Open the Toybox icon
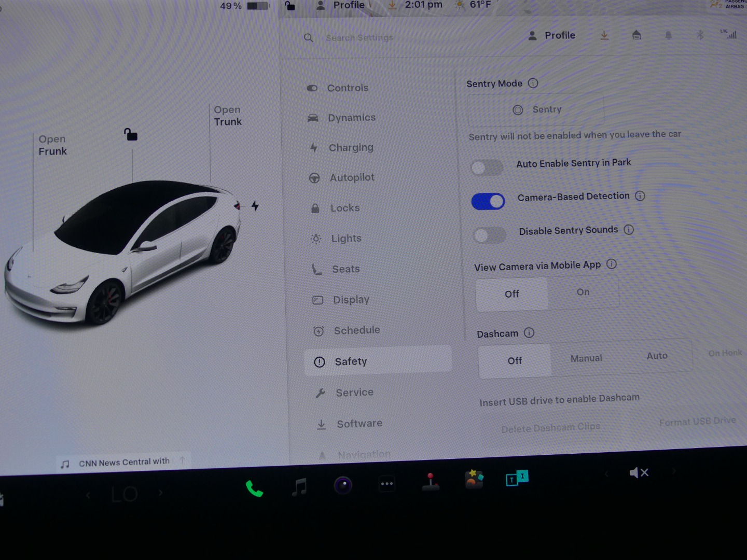Image resolution: width=747 pixels, height=560 pixels. [474, 480]
